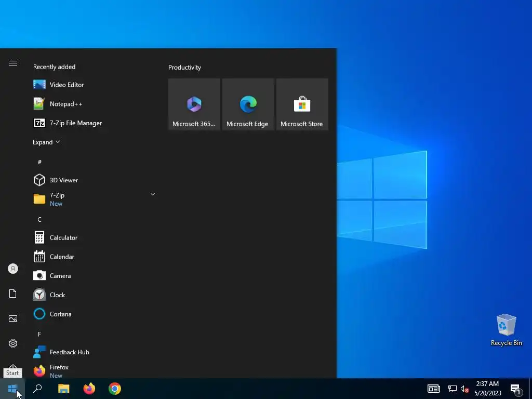Open the network status tray icon
532x399 pixels.
click(453, 389)
